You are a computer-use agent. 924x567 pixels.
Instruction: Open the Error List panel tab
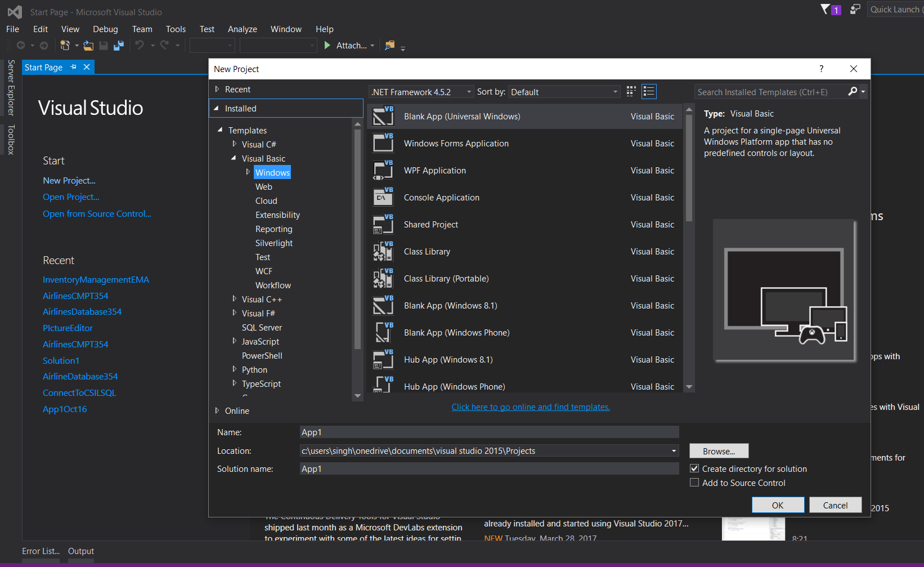coord(41,551)
